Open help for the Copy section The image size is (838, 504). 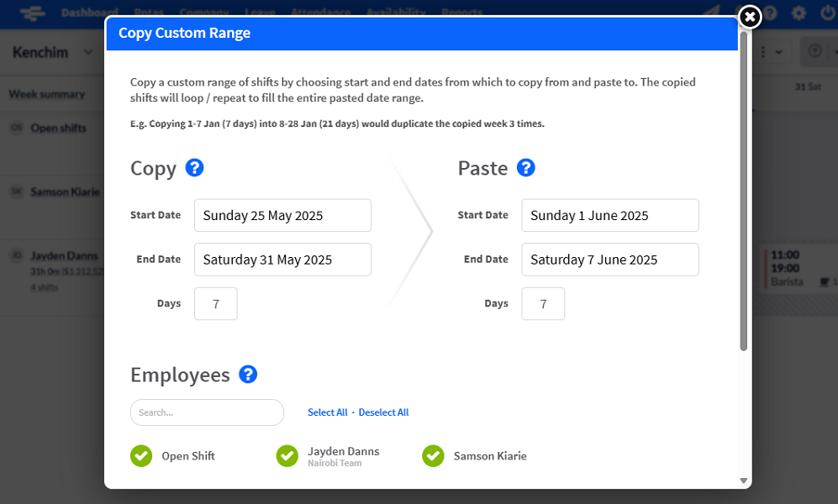pyautogui.click(x=194, y=168)
